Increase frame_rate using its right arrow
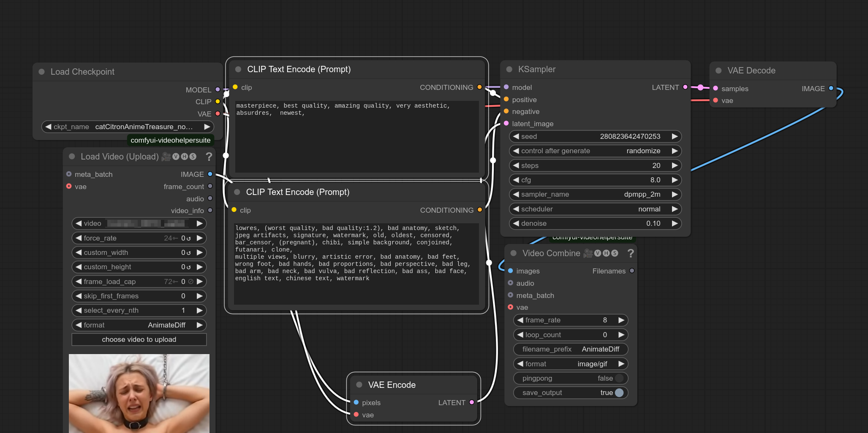Screen dimensions: 868x433 621,320
